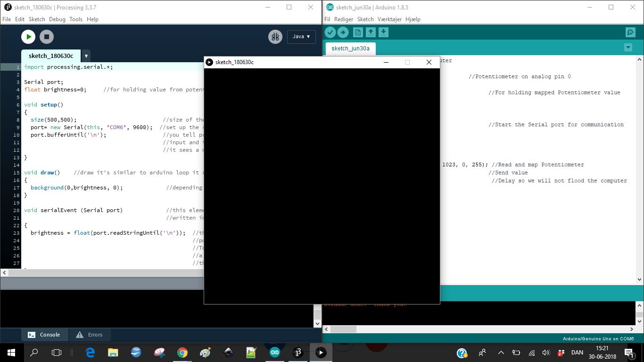The width and height of the screenshot is (644, 362).
Task: Click the 'import processing.serial.*;' code line
Action: coord(69,67)
